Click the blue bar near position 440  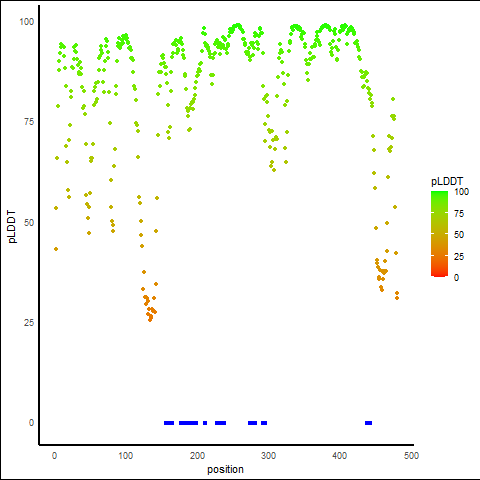(368, 423)
